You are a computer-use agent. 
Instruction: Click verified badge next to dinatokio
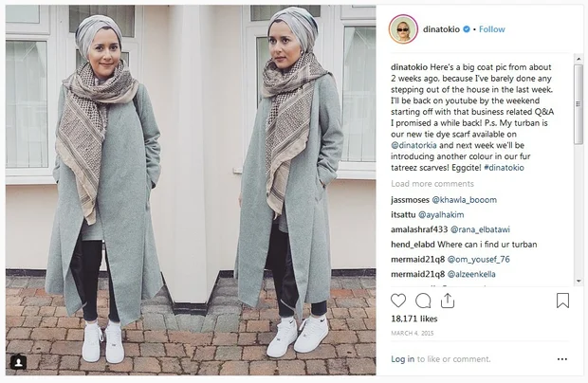[x=467, y=28]
